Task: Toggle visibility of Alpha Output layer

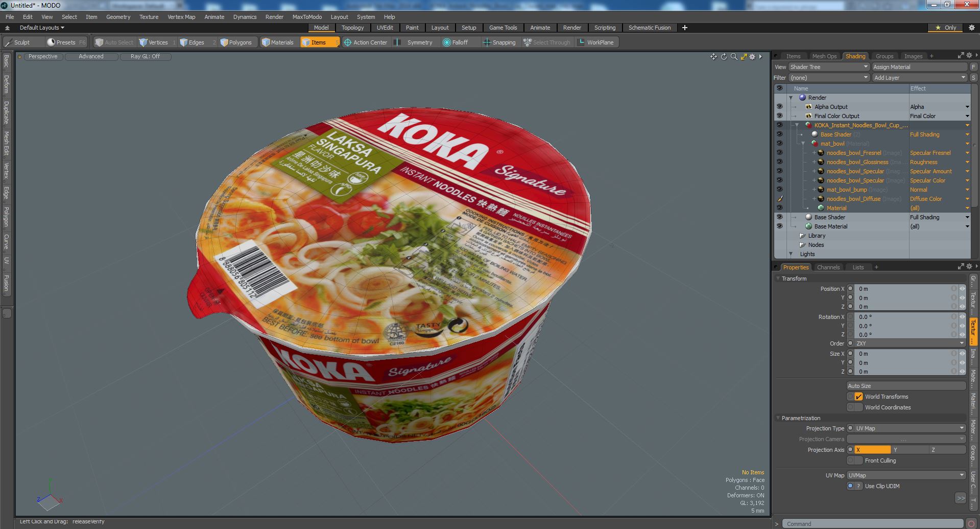Action: coord(779,107)
